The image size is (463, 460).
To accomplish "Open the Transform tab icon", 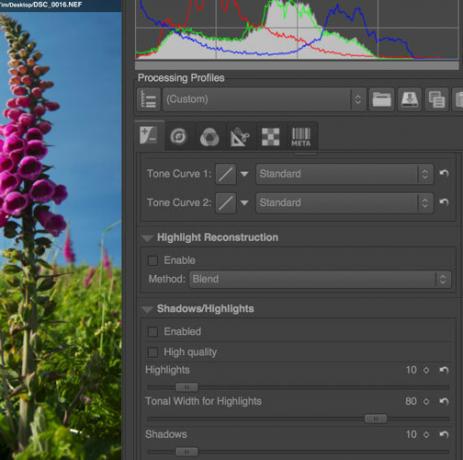I will 240,136.
